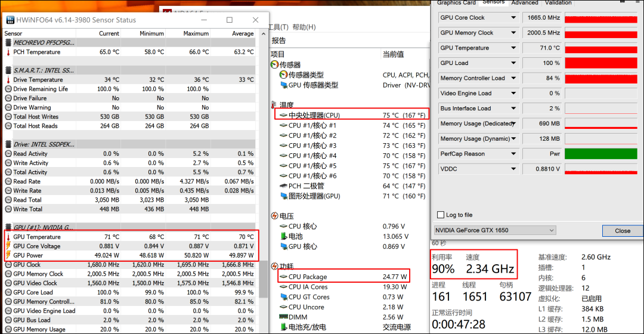Open the PerfCap Reason dropdown
This screenshot has height=334, width=644.
(513, 154)
